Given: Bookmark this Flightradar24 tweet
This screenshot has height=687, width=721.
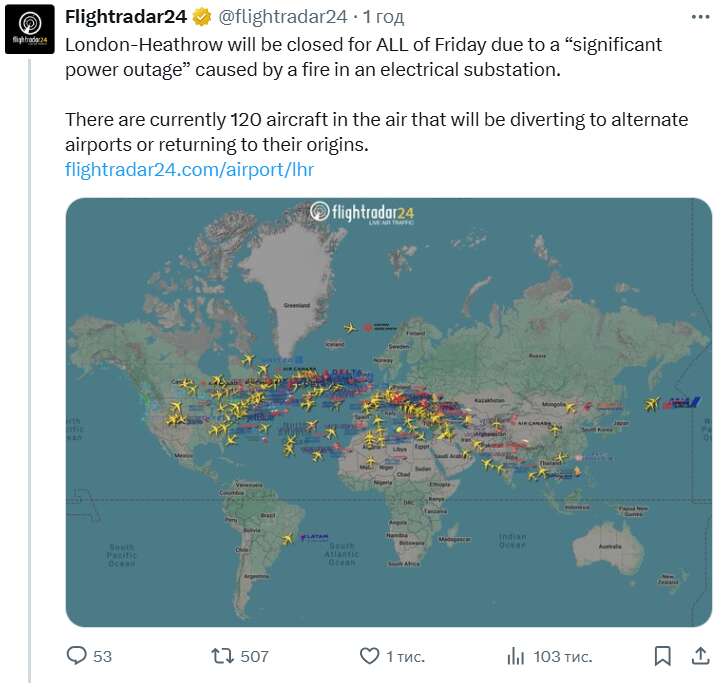Looking at the screenshot, I should point(662,656).
